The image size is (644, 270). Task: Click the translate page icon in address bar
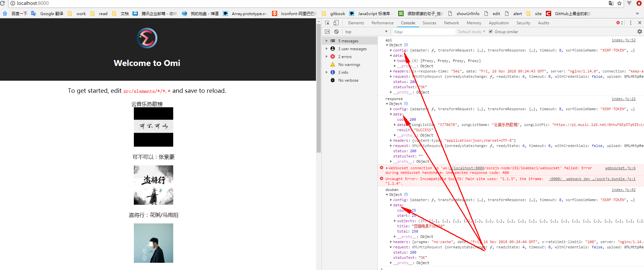[611, 3]
